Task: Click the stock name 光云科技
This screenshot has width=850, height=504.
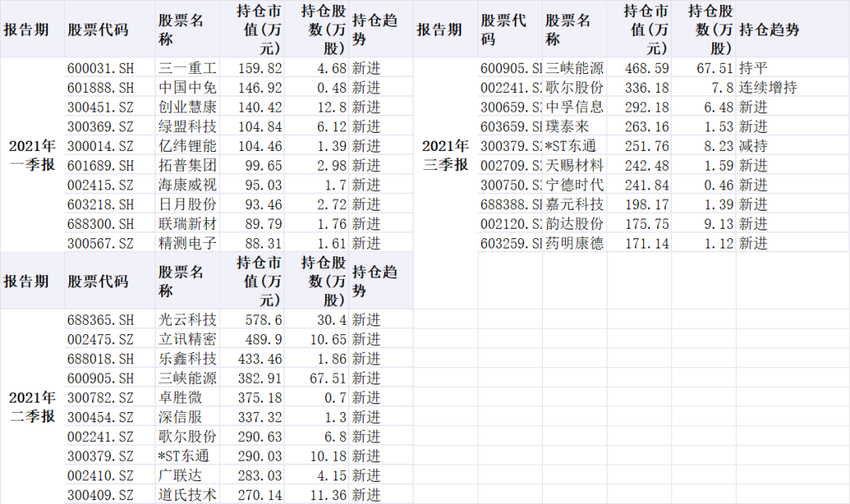Action: click(187, 320)
